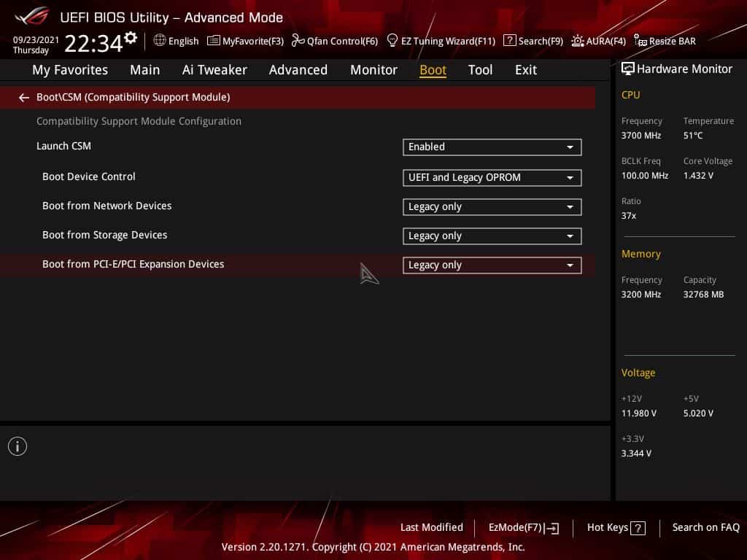Open the Launch CSM dropdown
The height and width of the screenshot is (560, 747).
492,147
